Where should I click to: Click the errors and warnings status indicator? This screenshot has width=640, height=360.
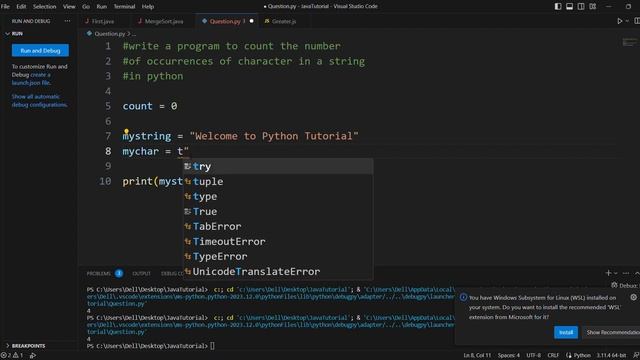tap(13, 356)
